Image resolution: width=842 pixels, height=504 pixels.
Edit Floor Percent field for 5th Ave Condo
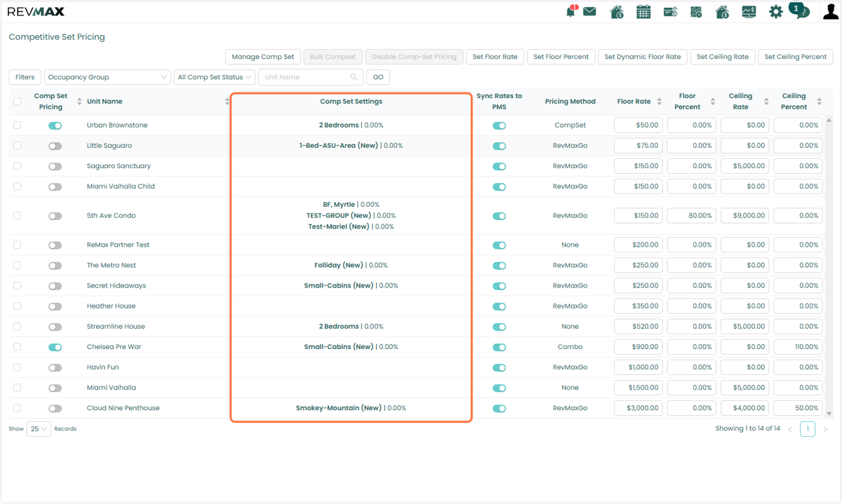pyautogui.click(x=691, y=216)
